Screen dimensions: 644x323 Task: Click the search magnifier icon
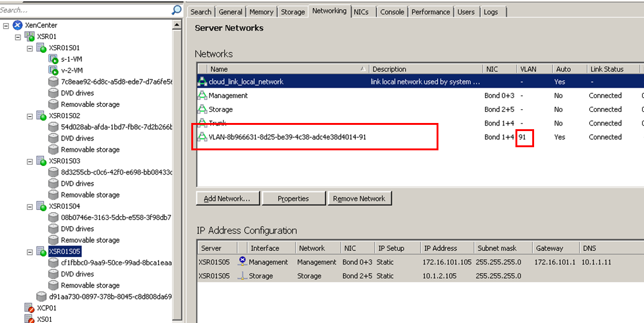click(176, 11)
